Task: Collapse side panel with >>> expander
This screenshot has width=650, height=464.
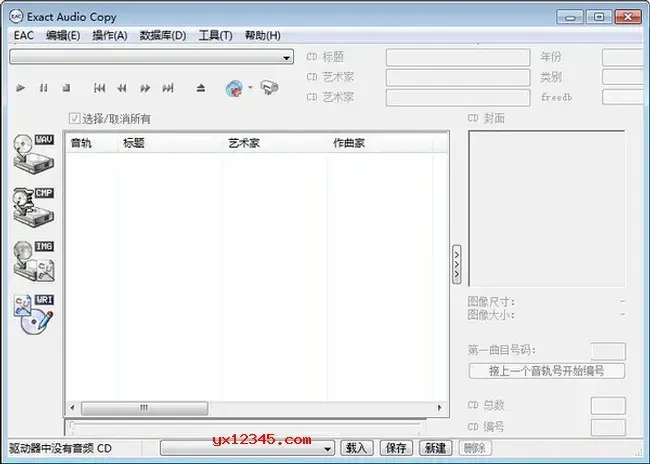Action: tap(457, 265)
